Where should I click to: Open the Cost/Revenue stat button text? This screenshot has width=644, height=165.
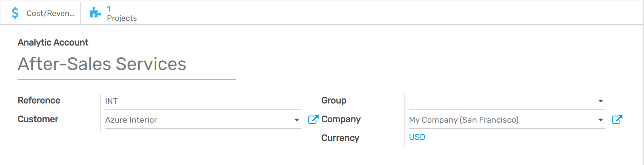[x=50, y=13]
